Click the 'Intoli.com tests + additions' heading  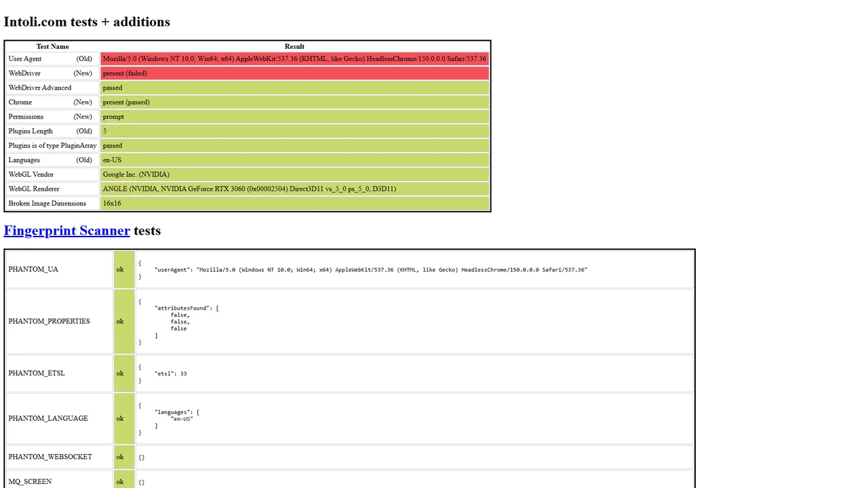click(x=87, y=22)
